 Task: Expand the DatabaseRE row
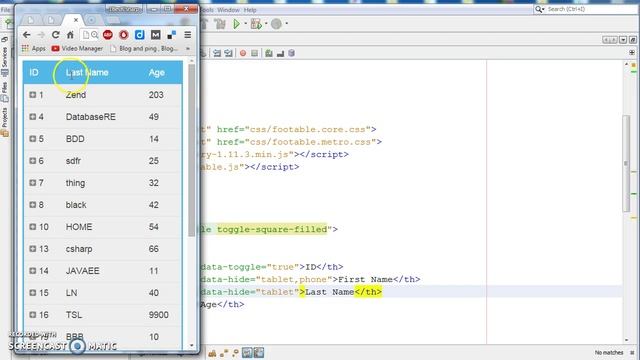coord(33,117)
